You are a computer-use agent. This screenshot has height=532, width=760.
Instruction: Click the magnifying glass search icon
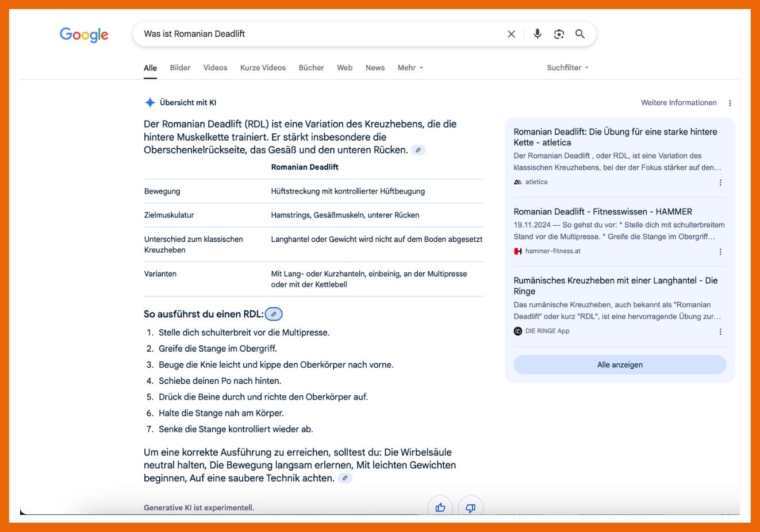[x=579, y=34]
